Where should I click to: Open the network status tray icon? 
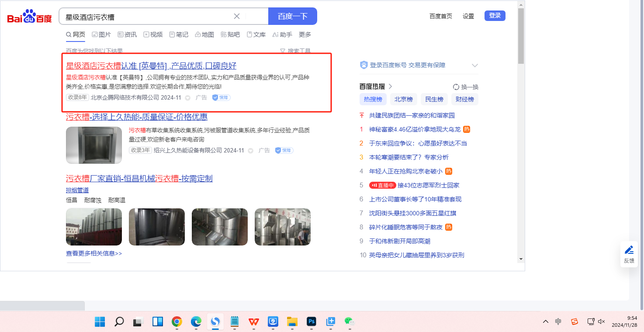(x=591, y=322)
